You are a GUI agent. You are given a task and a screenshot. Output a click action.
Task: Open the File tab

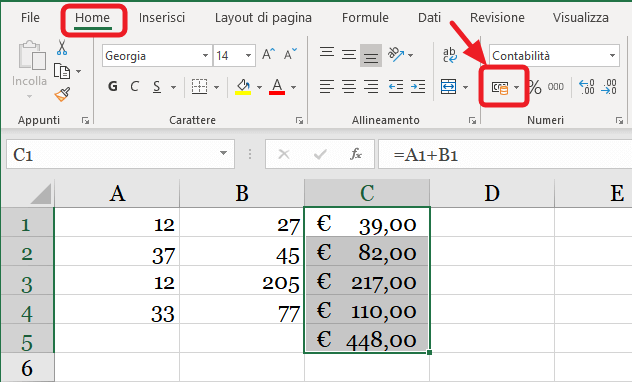tap(30, 18)
